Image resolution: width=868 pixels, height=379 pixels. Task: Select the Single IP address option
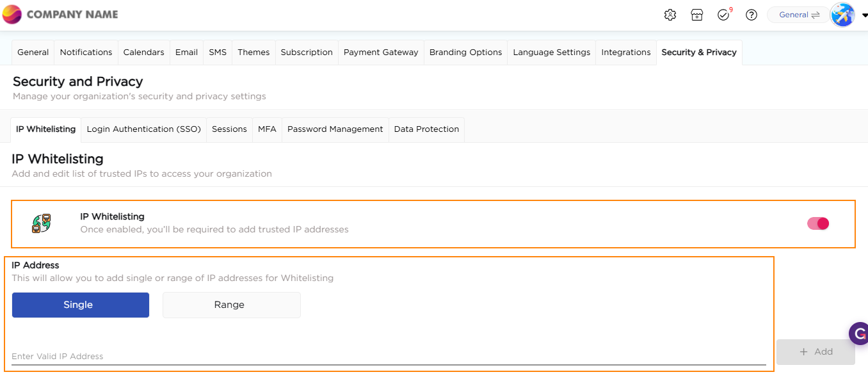[x=81, y=305]
